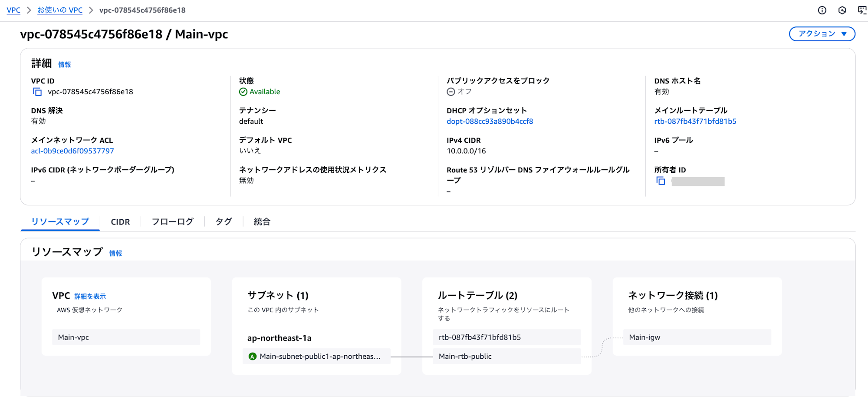Open the info circle icon in header

(822, 10)
